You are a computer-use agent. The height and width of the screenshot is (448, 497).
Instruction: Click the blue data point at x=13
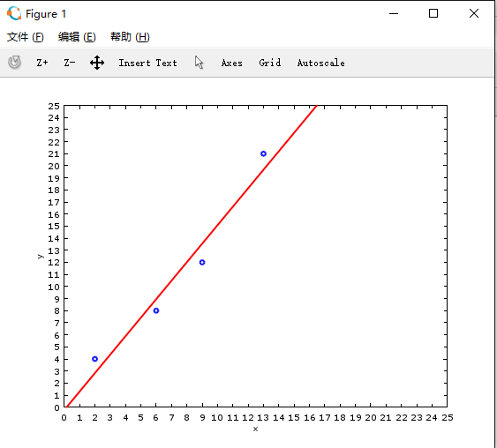[x=263, y=153]
